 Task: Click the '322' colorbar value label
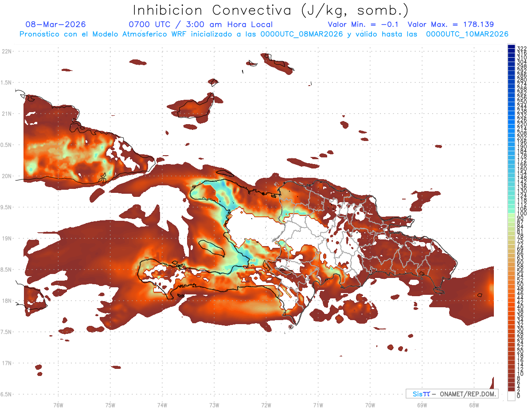[522, 48]
